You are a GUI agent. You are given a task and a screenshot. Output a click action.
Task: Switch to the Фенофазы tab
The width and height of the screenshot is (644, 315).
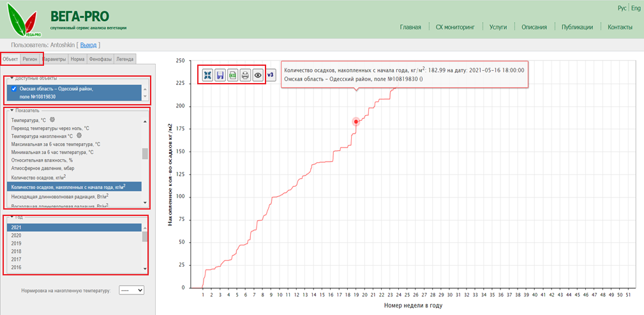tap(100, 59)
